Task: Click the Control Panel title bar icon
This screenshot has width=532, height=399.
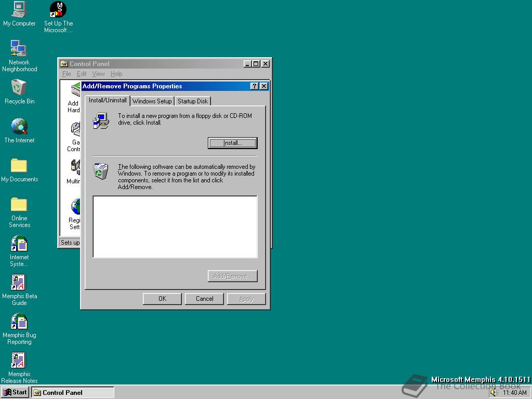Action: 64,64
